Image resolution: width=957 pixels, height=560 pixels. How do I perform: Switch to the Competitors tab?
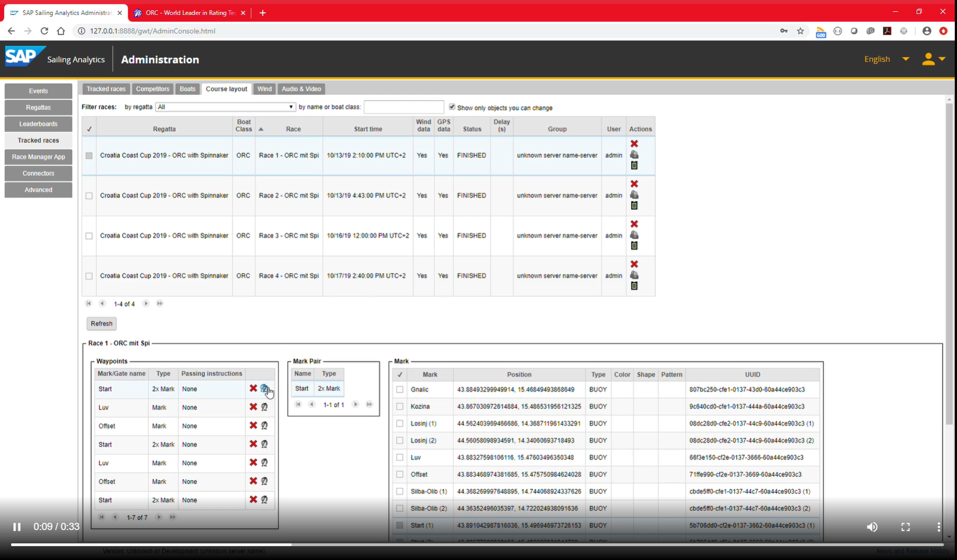pyautogui.click(x=153, y=89)
